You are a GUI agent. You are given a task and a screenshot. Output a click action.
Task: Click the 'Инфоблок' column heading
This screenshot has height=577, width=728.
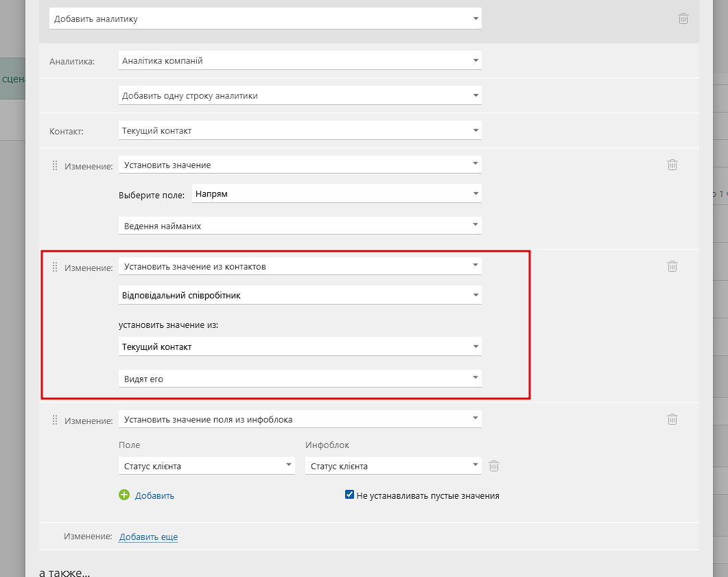[327, 445]
